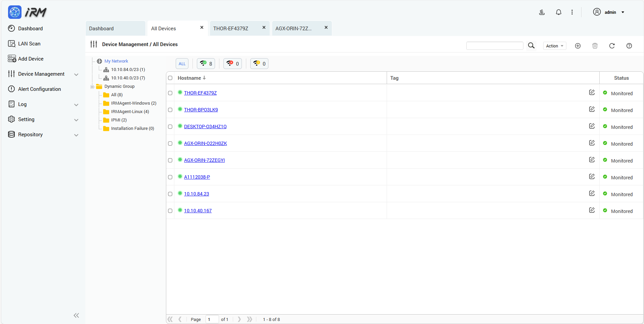Click the search magnifier icon
Viewport: 644px width, 324px height.
pos(531,45)
